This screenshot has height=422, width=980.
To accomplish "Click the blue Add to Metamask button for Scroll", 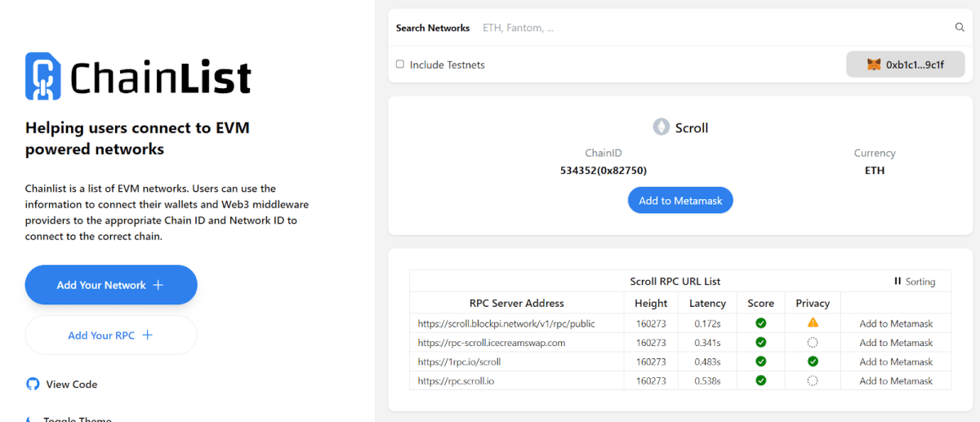I will tap(680, 201).
